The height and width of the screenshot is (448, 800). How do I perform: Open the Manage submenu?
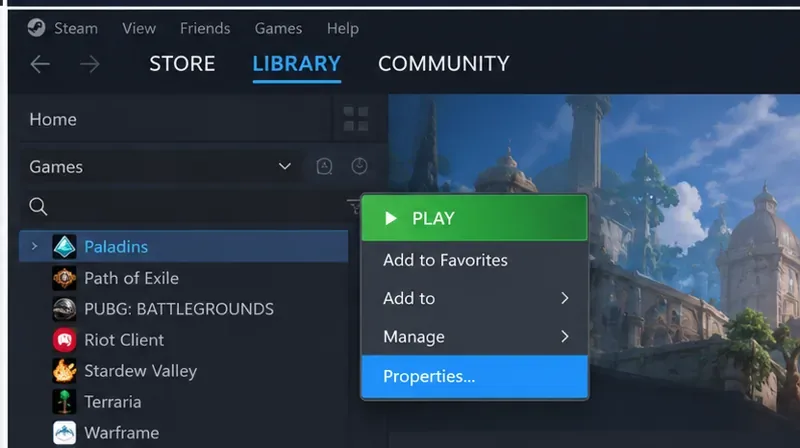tap(474, 337)
